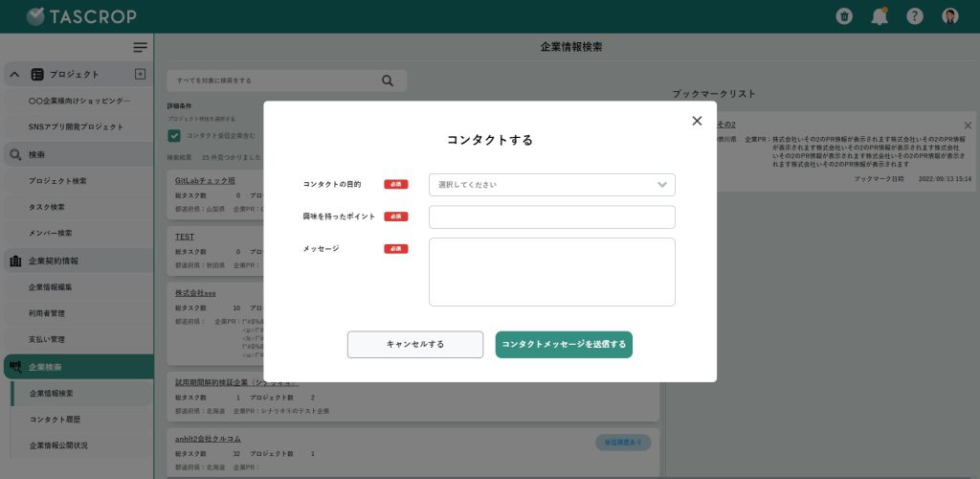980x479 pixels.
Task: Open the GitLabチェック用 company link
Action: [x=205, y=180]
